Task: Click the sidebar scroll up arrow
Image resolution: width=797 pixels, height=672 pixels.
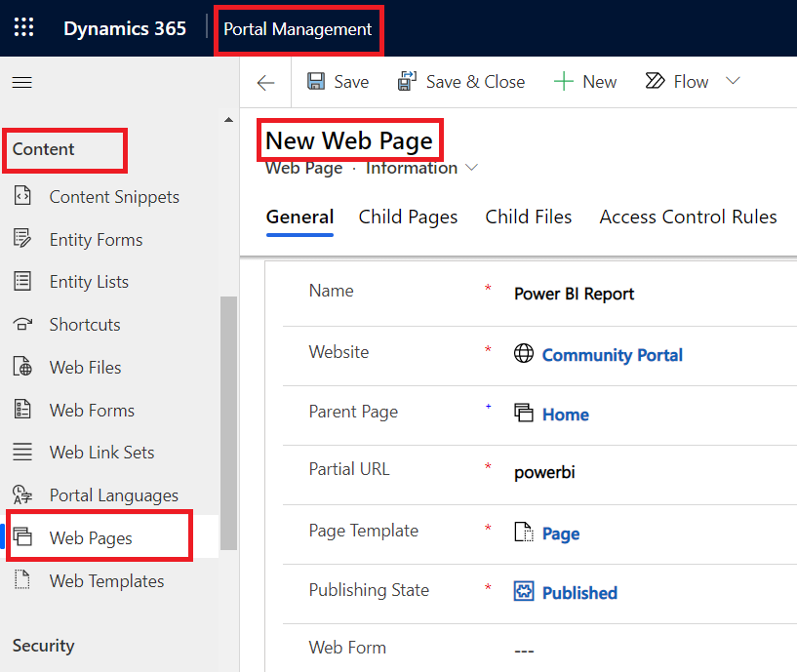Action: pyautogui.click(x=228, y=120)
